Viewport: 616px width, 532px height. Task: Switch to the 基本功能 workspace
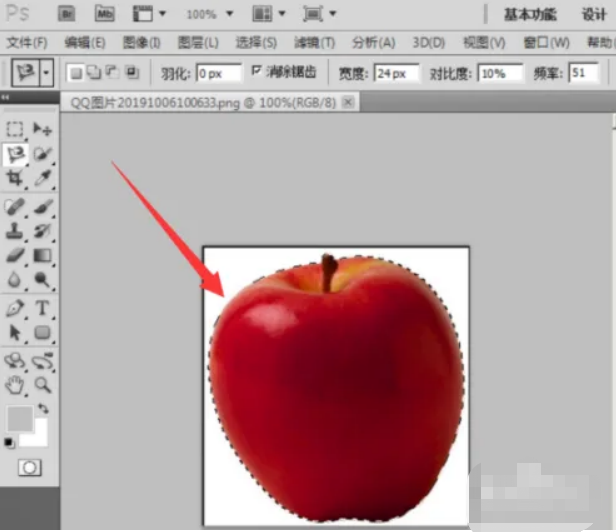(530, 15)
